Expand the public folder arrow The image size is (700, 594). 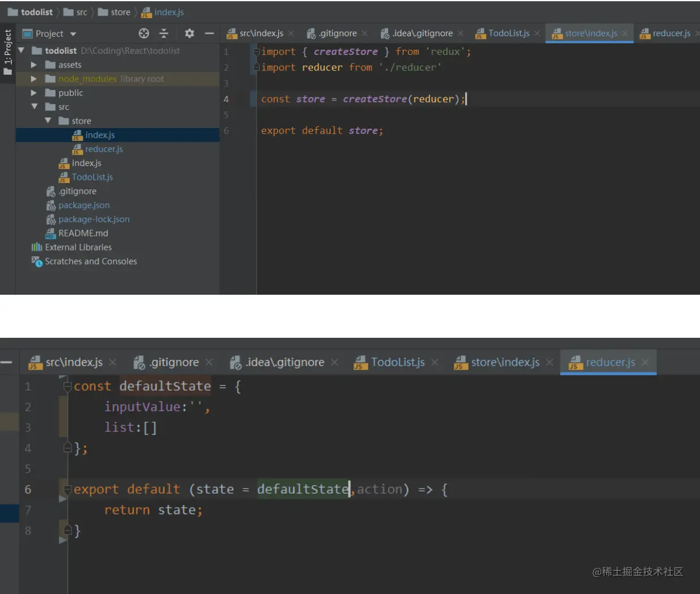34,93
